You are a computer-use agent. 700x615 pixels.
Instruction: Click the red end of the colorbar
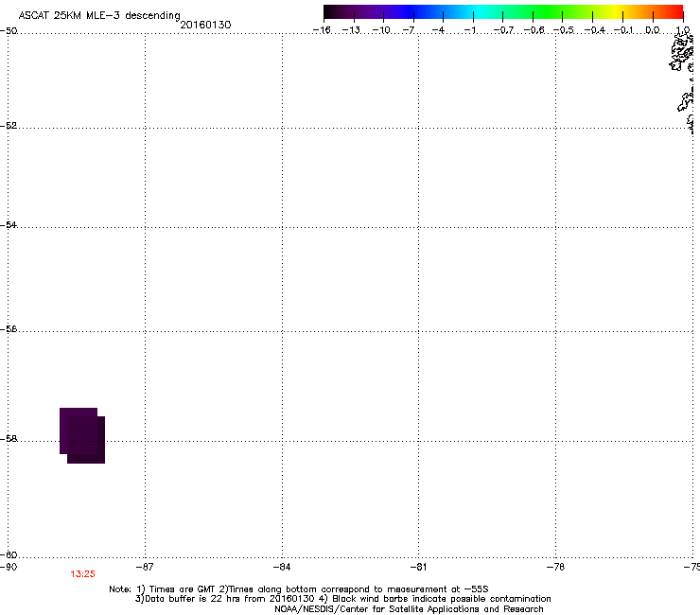point(674,12)
